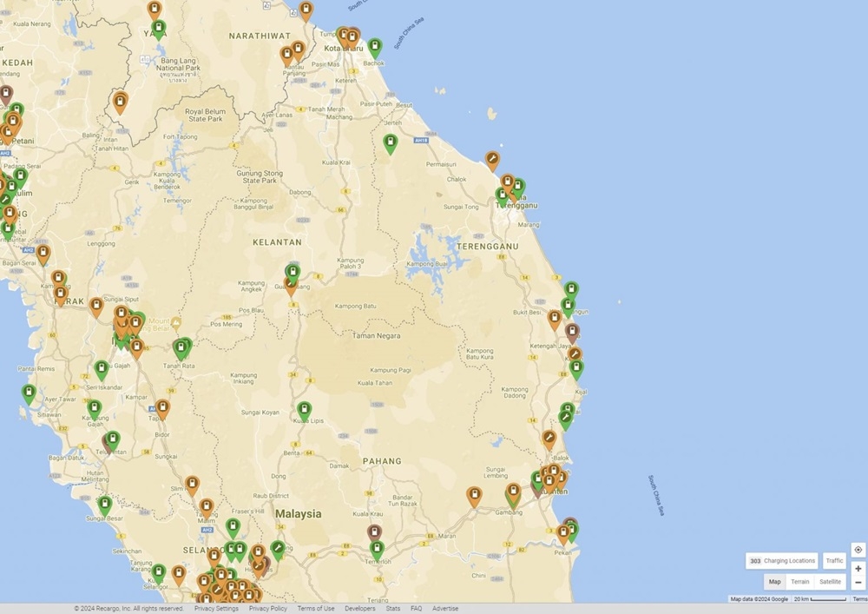Screen dimensions: 868x614
Task: Click orange charger pin west of Gambang
Action: [474, 496]
